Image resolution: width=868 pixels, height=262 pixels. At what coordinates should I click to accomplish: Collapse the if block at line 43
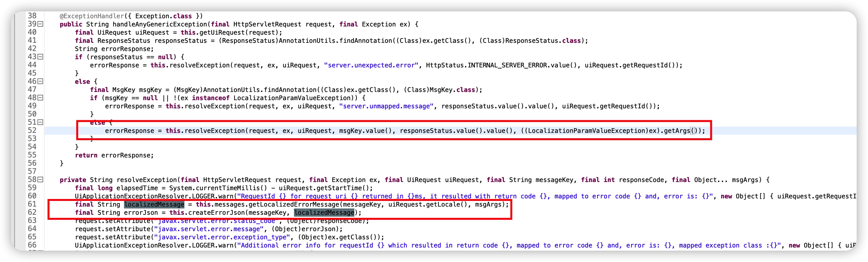(x=40, y=57)
